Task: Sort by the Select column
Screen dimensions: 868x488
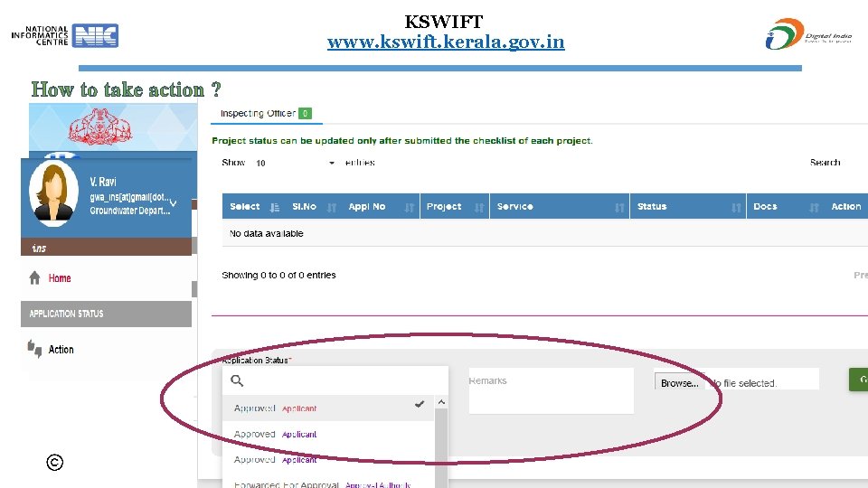Action: tap(253, 206)
